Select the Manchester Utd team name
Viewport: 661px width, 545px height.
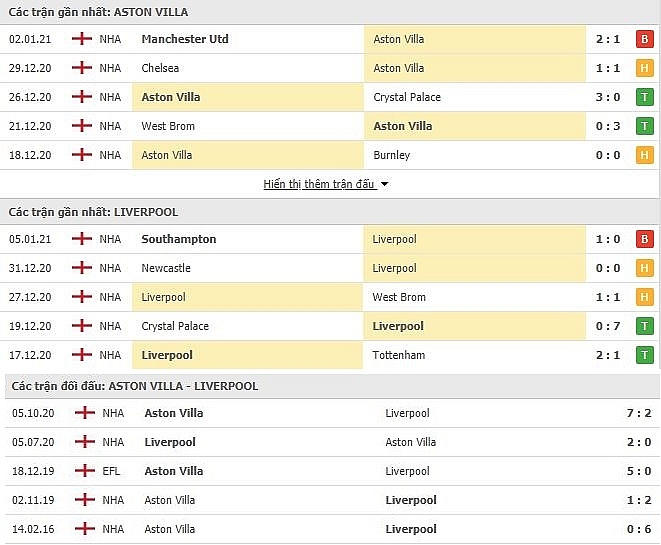185,39
